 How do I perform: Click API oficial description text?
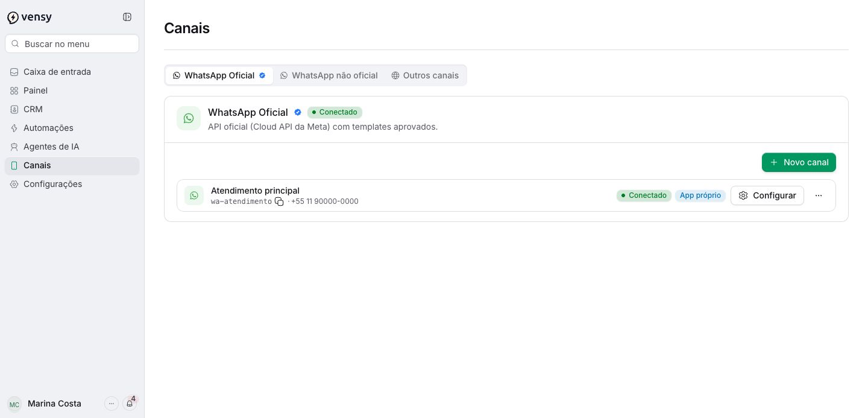322,127
